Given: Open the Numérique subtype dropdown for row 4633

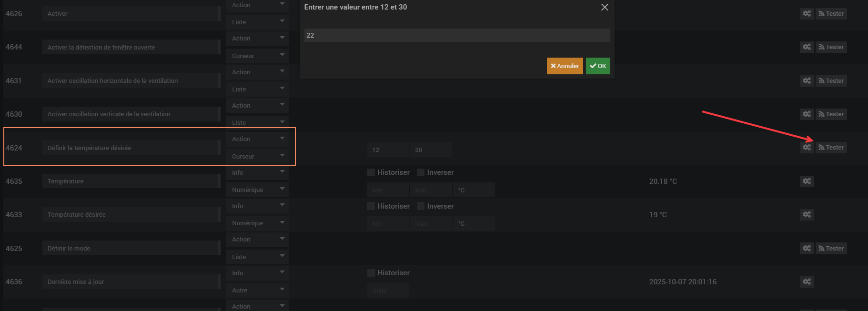Looking at the screenshot, I should pos(257,223).
